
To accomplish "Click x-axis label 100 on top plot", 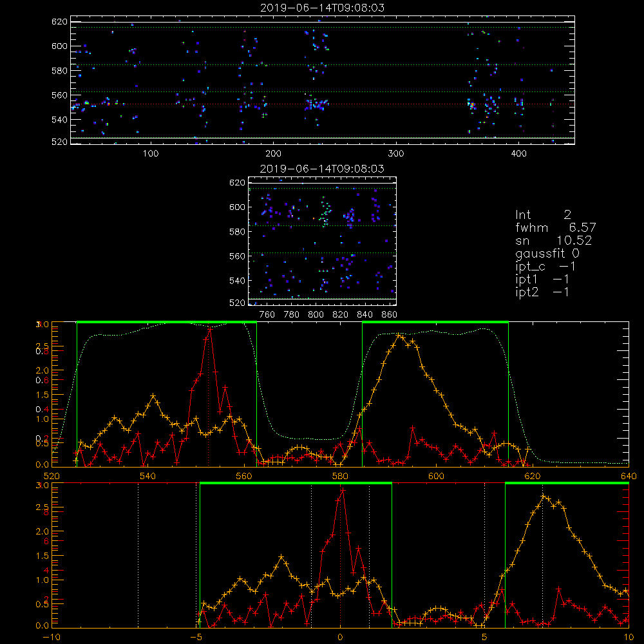I will click(x=151, y=154).
